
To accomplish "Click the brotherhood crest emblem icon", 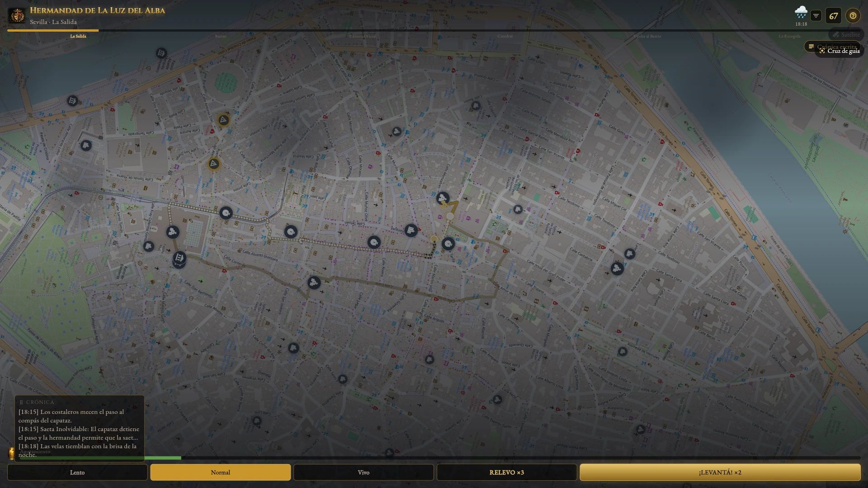I will pyautogui.click(x=18, y=16).
